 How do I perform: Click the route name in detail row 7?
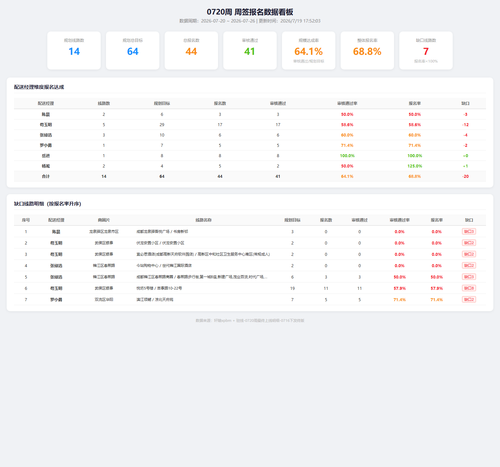tap(155, 300)
